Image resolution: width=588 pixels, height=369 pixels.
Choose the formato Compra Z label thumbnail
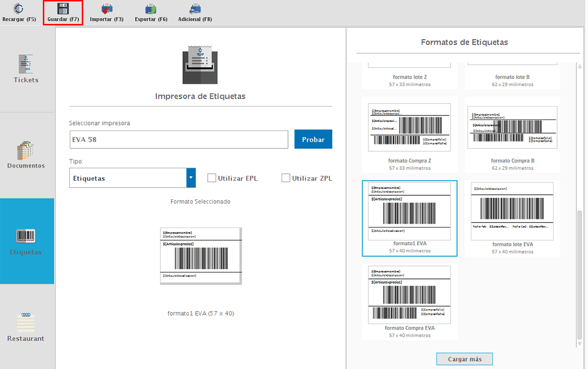[x=409, y=127]
